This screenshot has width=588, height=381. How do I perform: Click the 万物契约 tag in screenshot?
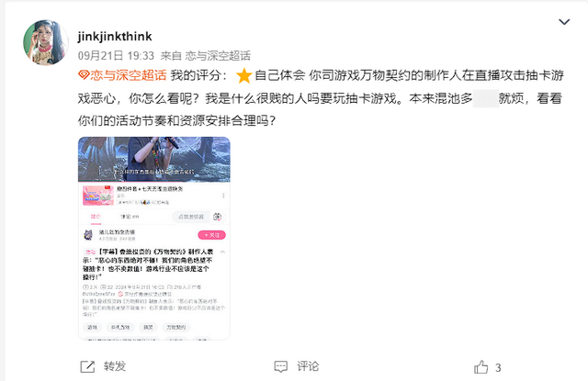tap(175, 327)
